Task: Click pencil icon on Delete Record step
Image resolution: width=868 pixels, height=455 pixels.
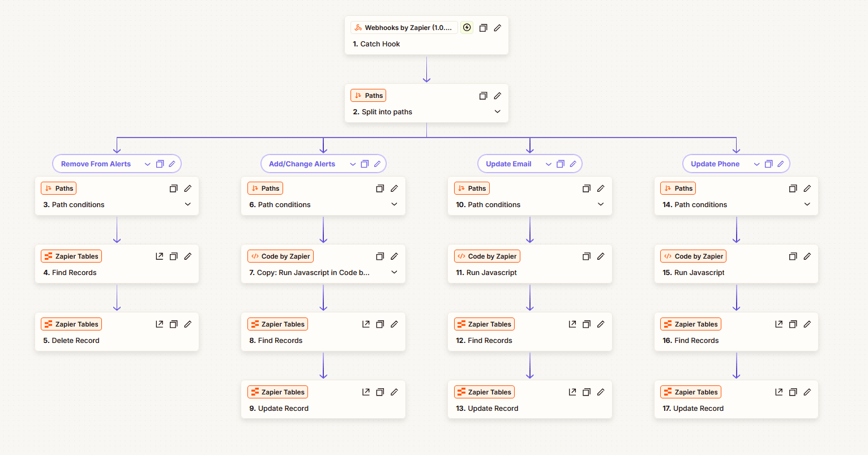Action: [x=188, y=324]
